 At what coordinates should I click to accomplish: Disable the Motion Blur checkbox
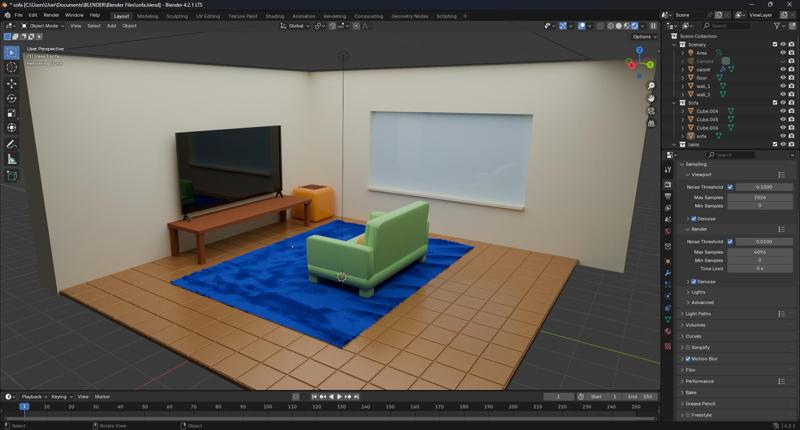[689, 358]
